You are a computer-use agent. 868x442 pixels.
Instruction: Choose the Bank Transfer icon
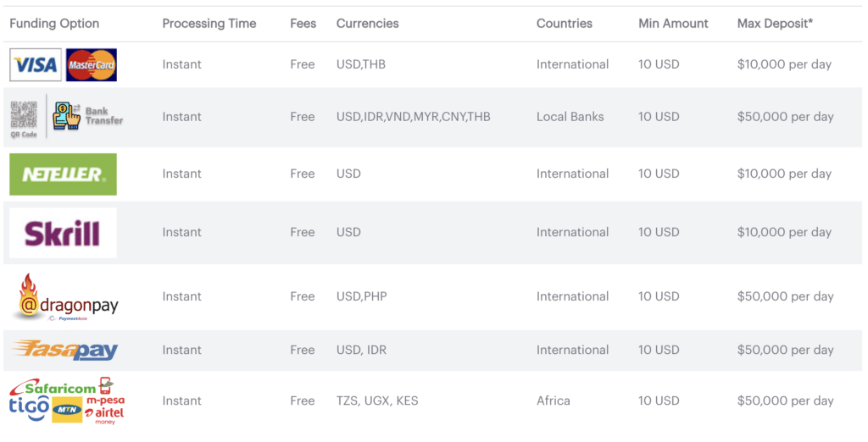pos(87,116)
